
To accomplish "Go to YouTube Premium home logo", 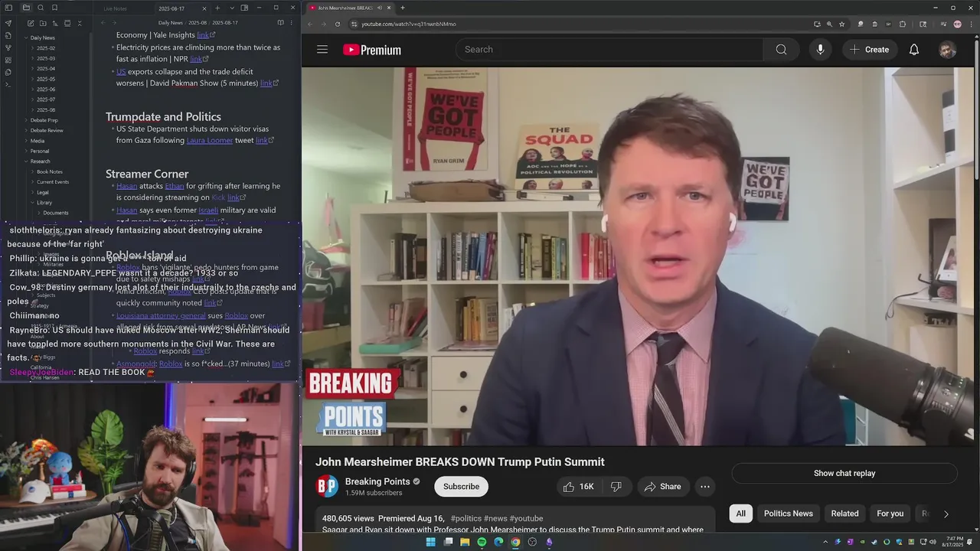I will tap(372, 50).
